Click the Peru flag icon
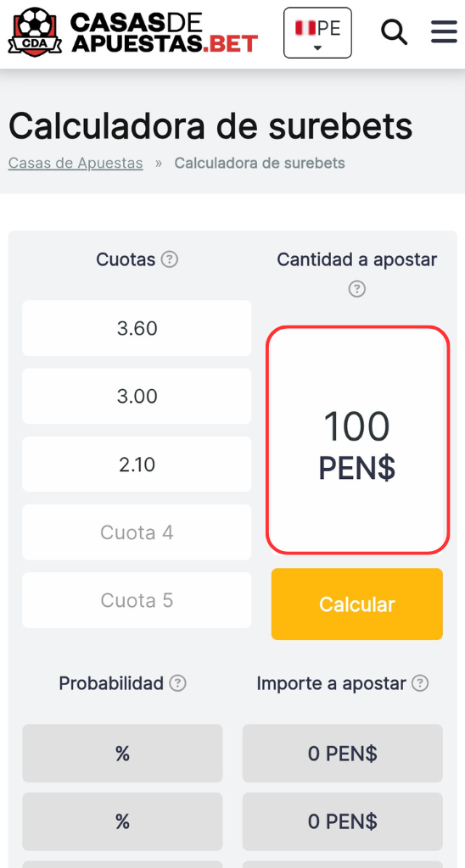The width and height of the screenshot is (465, 868). coord(305,27)
